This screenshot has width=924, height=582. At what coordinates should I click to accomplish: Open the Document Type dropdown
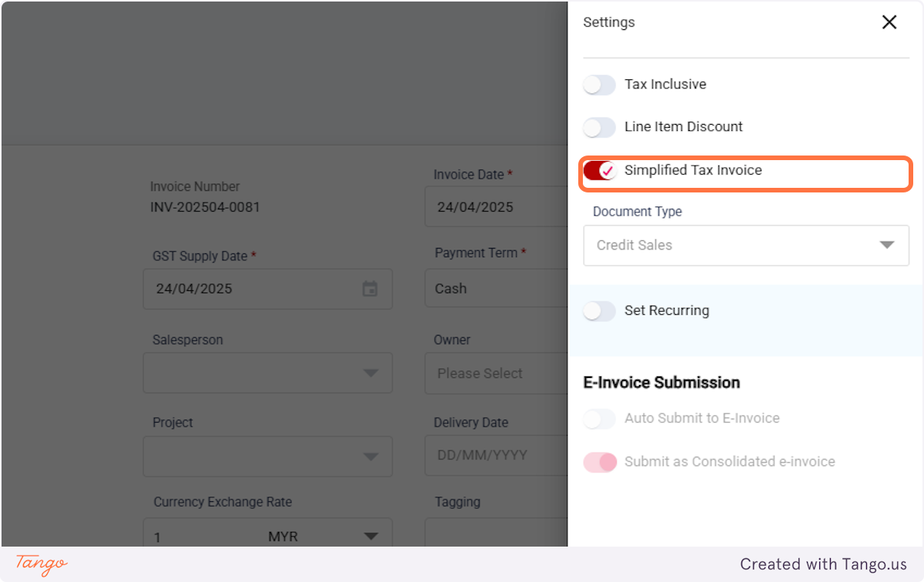tap(746, 246)
